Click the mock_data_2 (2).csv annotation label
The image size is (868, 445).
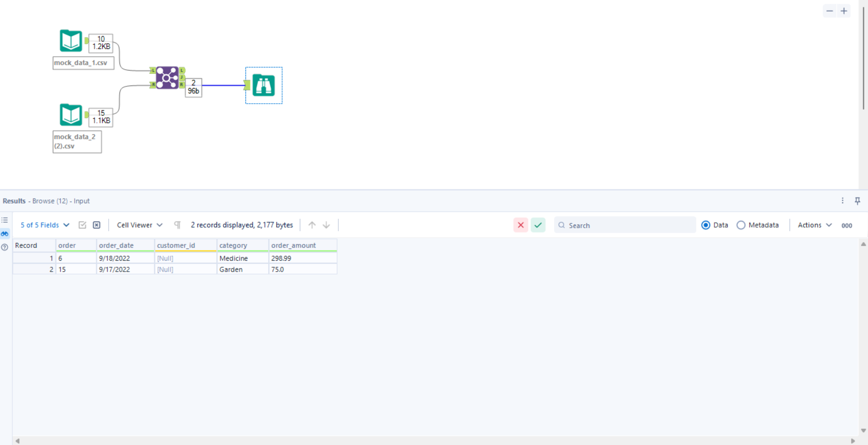(77, 142)
